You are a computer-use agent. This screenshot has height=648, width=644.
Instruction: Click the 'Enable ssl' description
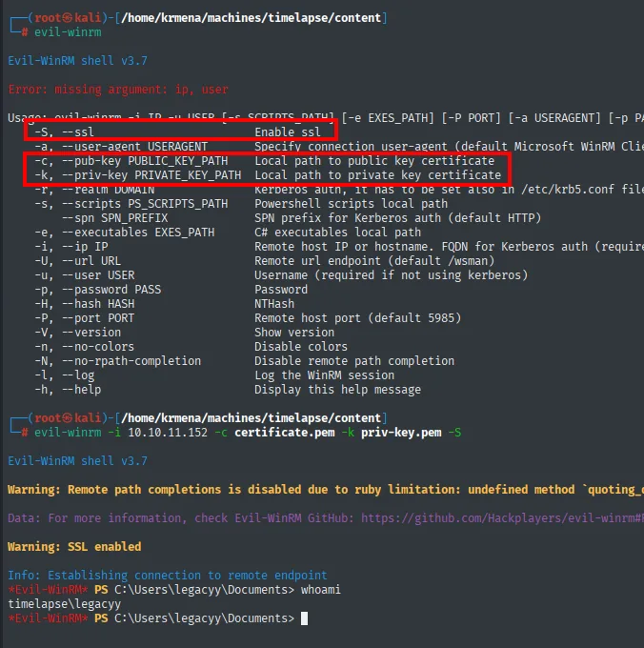click(x=288, y=132)
